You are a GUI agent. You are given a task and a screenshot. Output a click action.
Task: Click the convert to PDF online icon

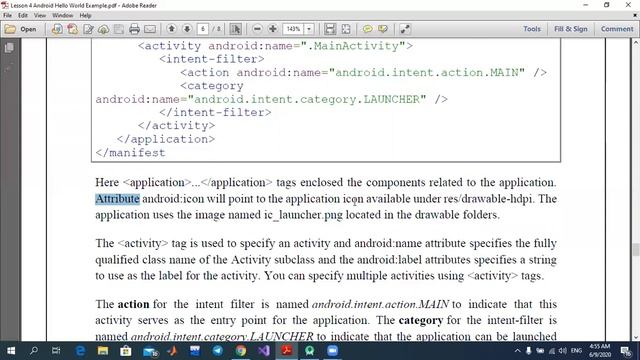(x=57, y=29)
